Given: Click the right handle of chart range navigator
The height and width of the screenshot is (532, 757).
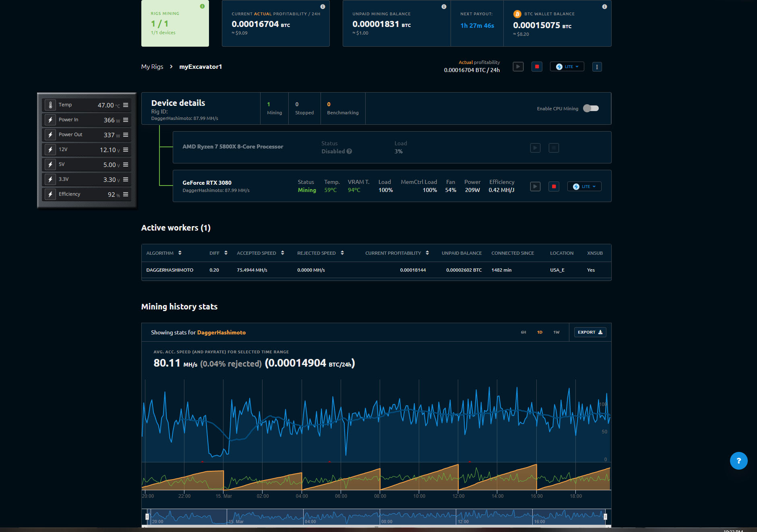Looking at the screenshot, I should (605, 516).
